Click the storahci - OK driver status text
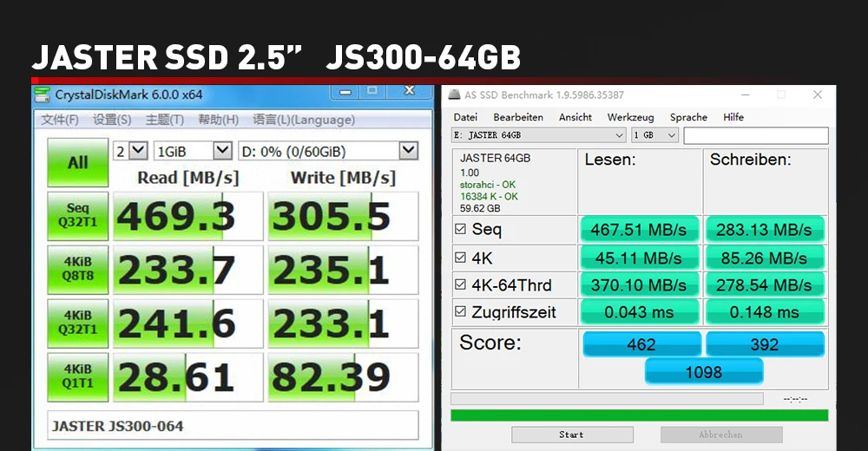The height and width of the screenshot is (451, 868). point(488,185)
